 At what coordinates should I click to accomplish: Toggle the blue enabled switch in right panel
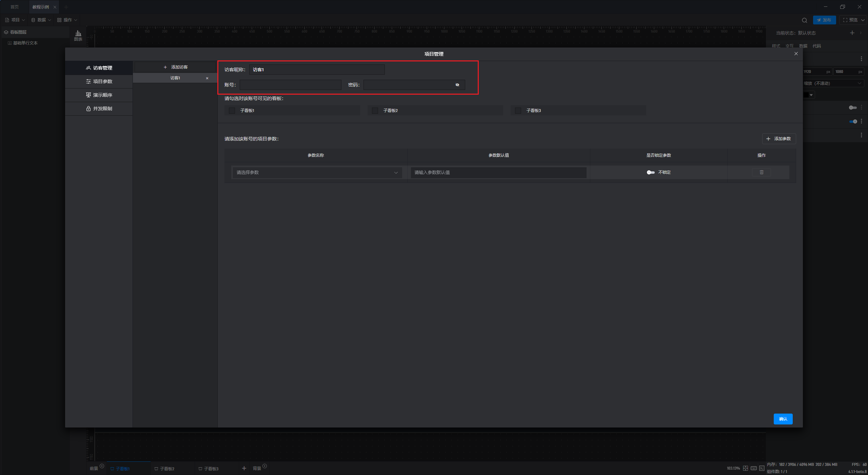tap(853, 121)
